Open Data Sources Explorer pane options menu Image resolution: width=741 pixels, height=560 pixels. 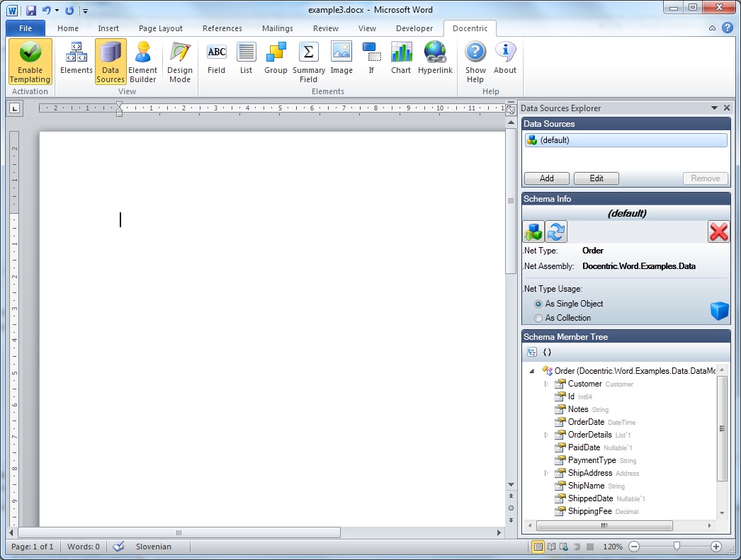click(x=714, y=108)
